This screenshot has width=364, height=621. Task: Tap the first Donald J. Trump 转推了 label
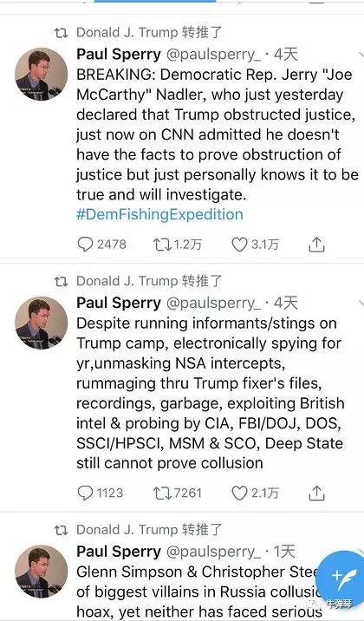[x=149, y=32]
